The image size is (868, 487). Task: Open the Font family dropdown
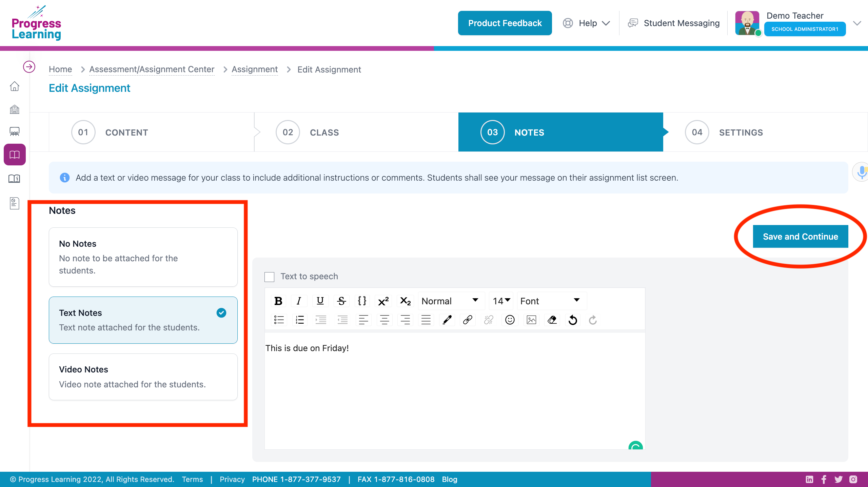(x=551, y=301)
